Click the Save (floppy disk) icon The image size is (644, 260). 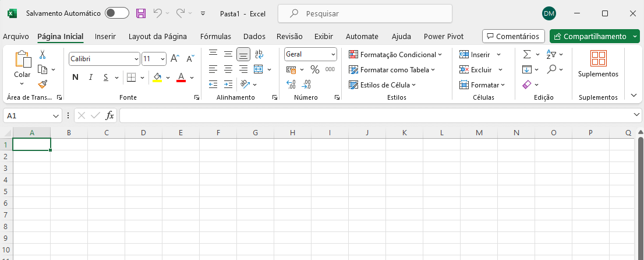pos(141,13)
